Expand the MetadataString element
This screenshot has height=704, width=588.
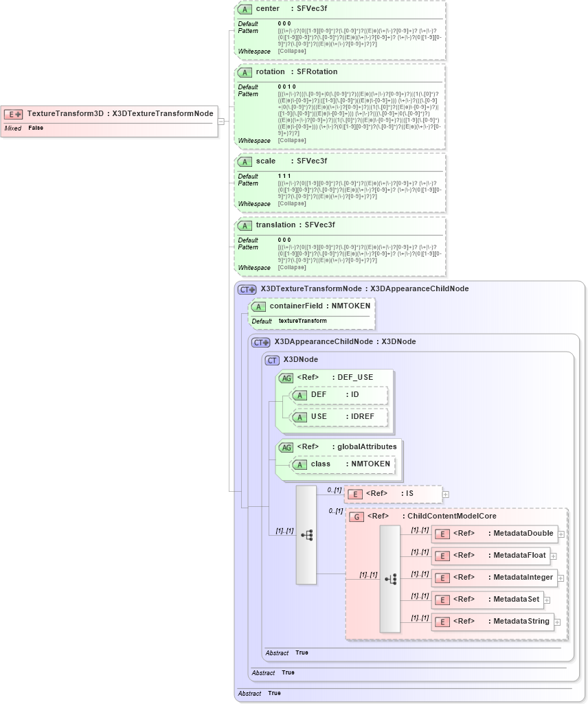tap(557, 622)
